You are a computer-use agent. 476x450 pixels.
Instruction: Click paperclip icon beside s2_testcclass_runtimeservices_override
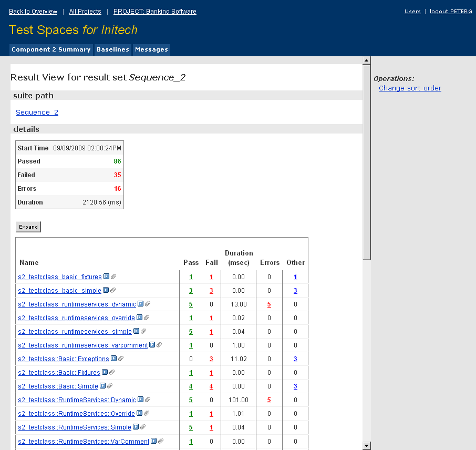pos(147,318)
